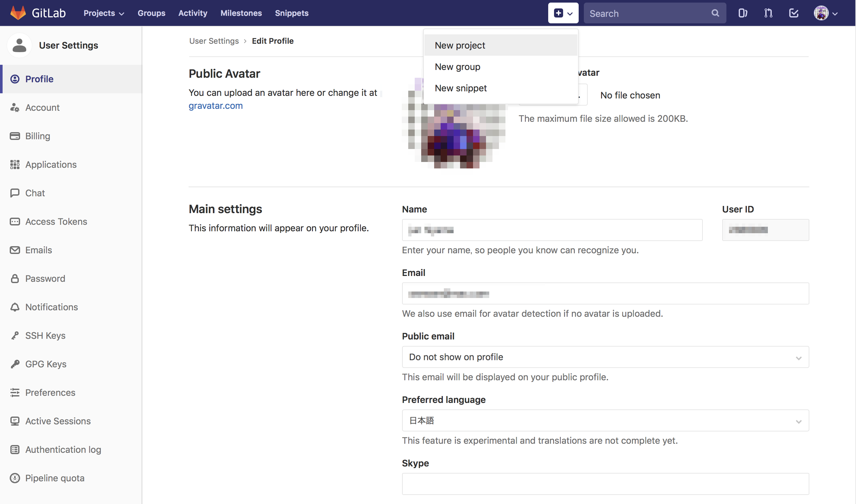The height and width of the screenshot is (504, 856).
Task: Open Billing via its credit card icon
Action: (x=15, y=136)
